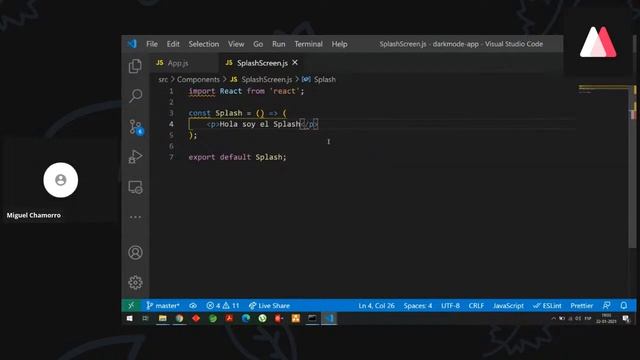The image size is (640, 360).
Task: Show additional views via ellipsis icon
Action: click(x=135, y=217)
